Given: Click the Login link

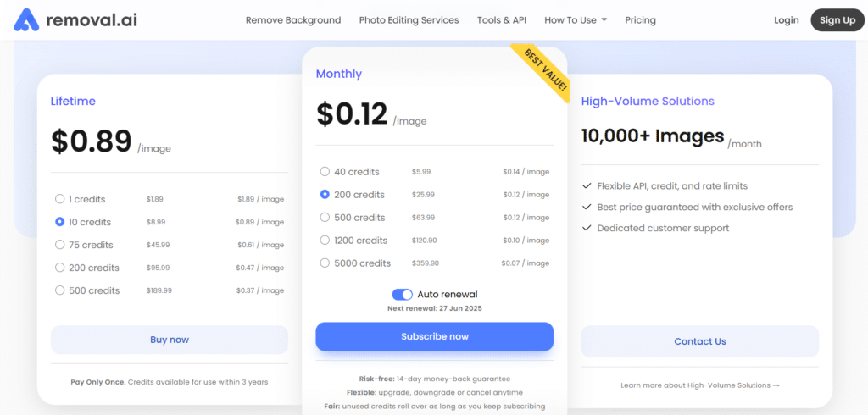Looking at the screenshot, I should tap(786, 20).
